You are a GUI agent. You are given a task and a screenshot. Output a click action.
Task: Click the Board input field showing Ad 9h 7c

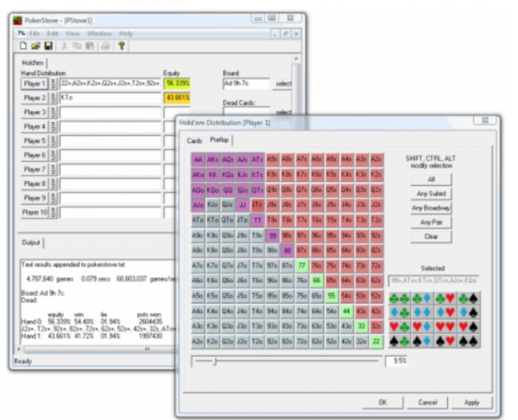(x=247, y=83)
